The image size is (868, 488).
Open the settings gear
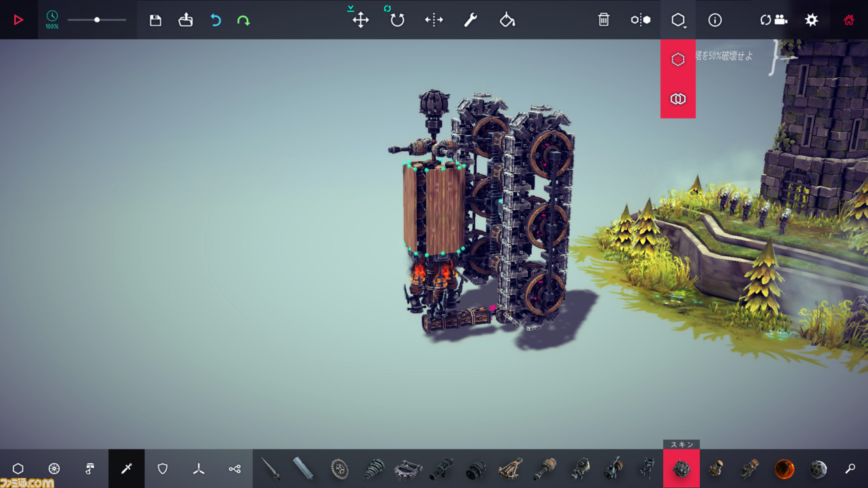pos(811,20)
